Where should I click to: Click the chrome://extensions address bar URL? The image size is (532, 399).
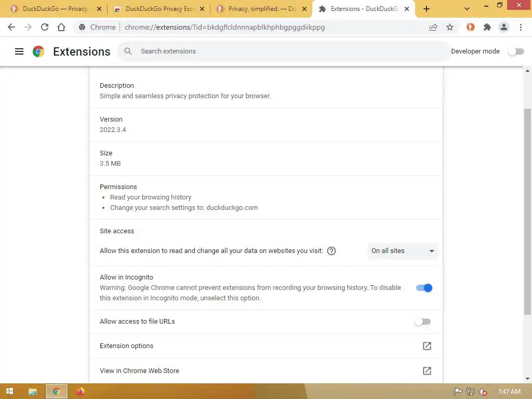pyautogui.click(x=224, y=27)
